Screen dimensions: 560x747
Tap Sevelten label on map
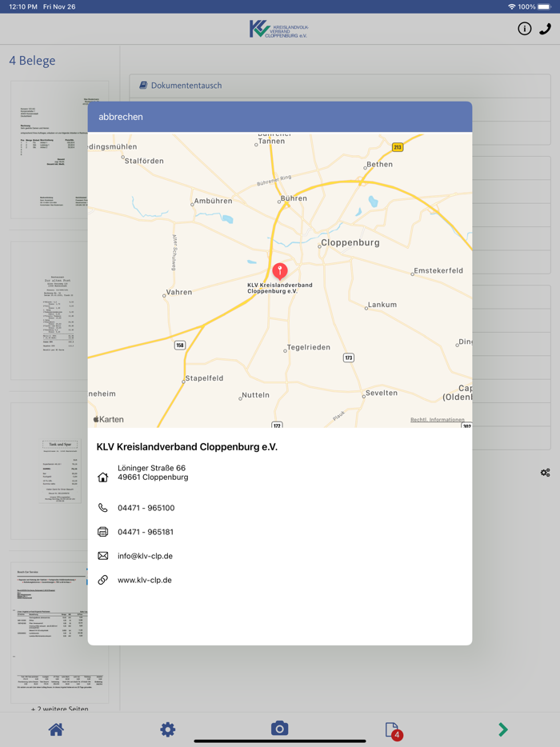(382, 393)
